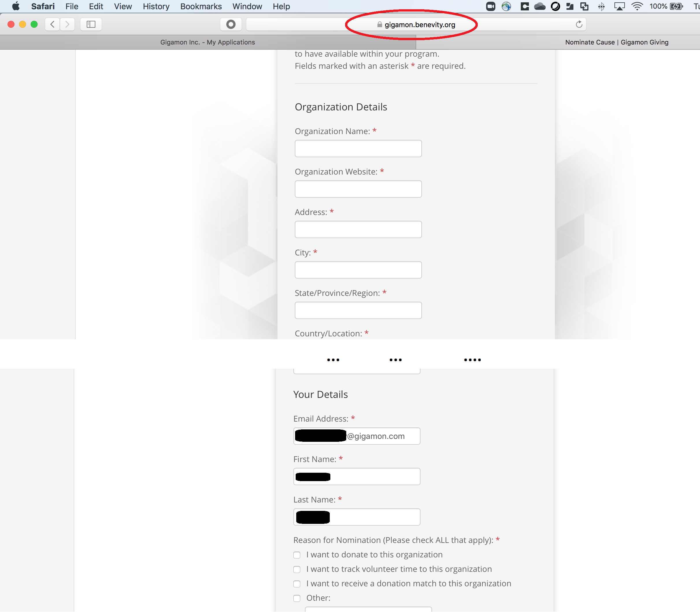Screen dimensions: 700x612
Task: Click the 100% battery percentage text
Action: click(658, 6)
